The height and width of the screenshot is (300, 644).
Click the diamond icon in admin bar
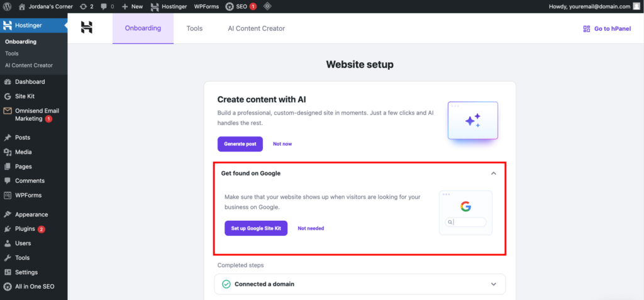click(x=267, y=6)
